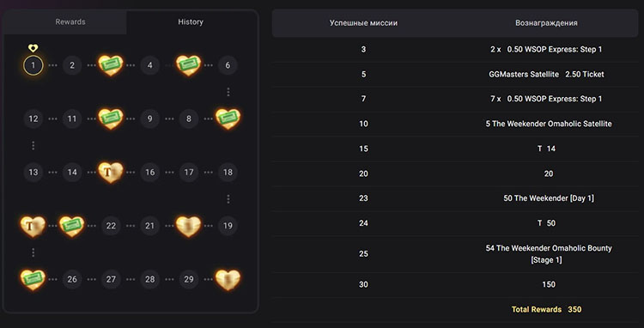Screen dimensions: 644x328
Task: Click the ticket heart left of mission 26
Action: pyautogui.click(x=33, y=280)
